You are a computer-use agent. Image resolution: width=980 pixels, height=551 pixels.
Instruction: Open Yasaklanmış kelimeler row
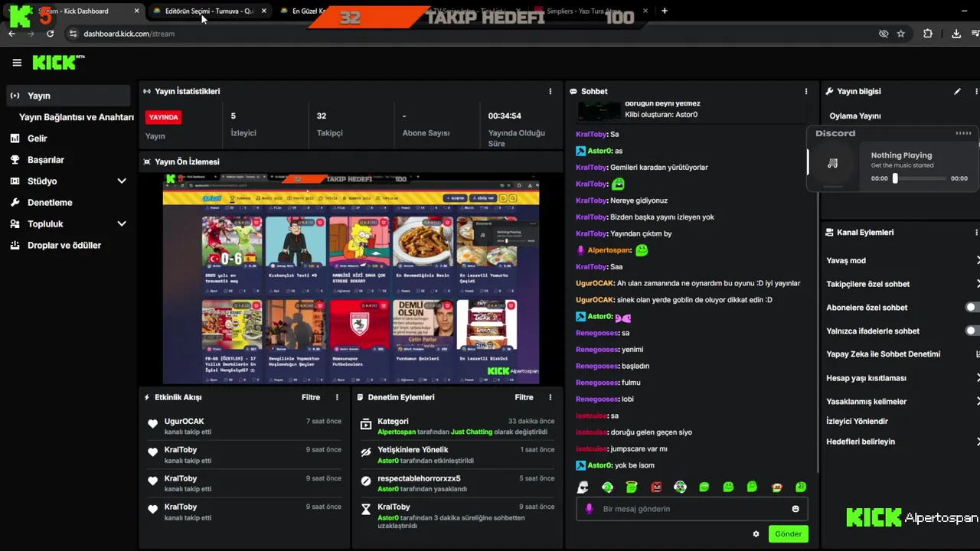click(903, 401)
